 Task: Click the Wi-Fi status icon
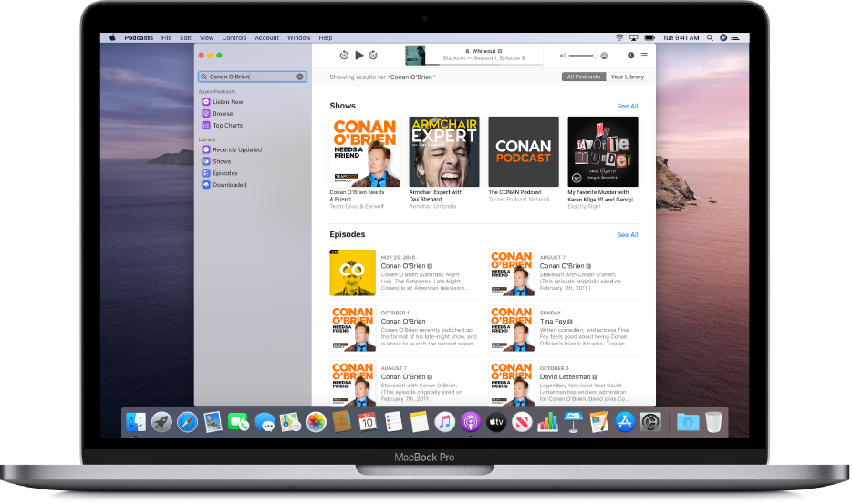pos(618,38)
